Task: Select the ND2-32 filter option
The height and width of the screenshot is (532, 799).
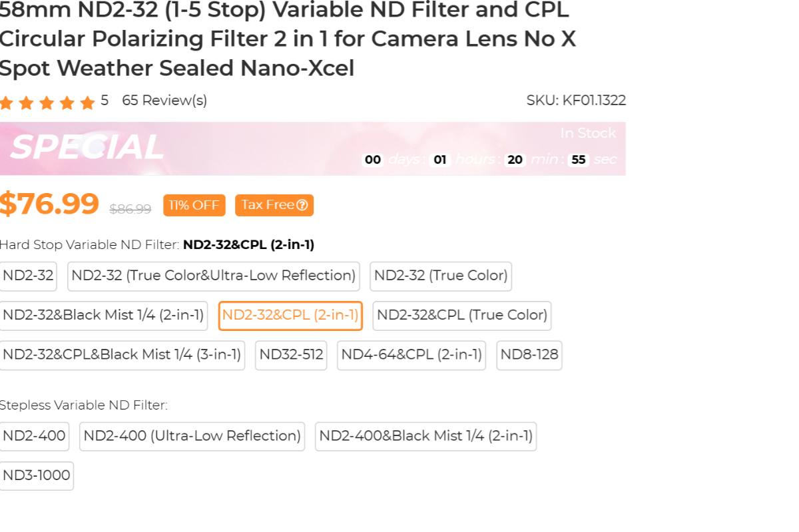Action: coord(28,276)
